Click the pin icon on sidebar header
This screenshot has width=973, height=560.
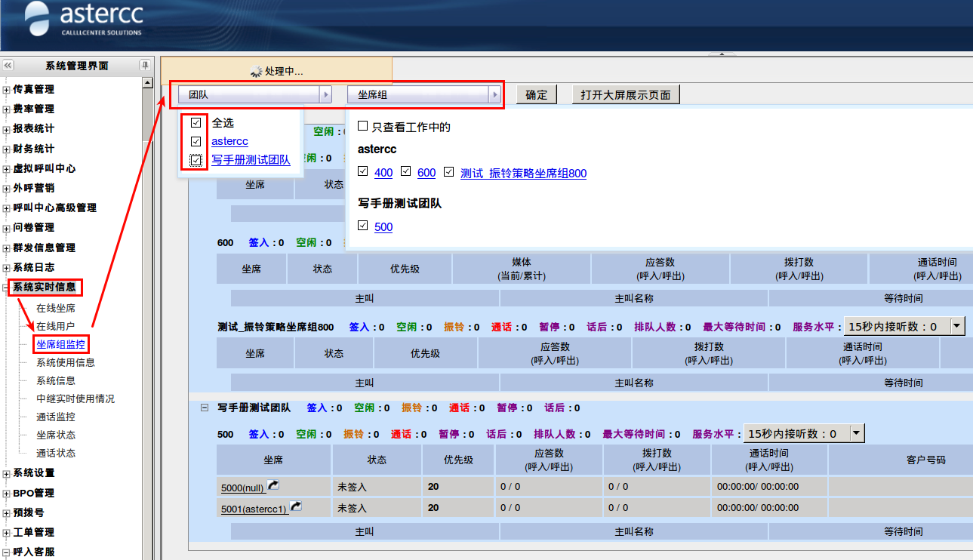(145, 66)
